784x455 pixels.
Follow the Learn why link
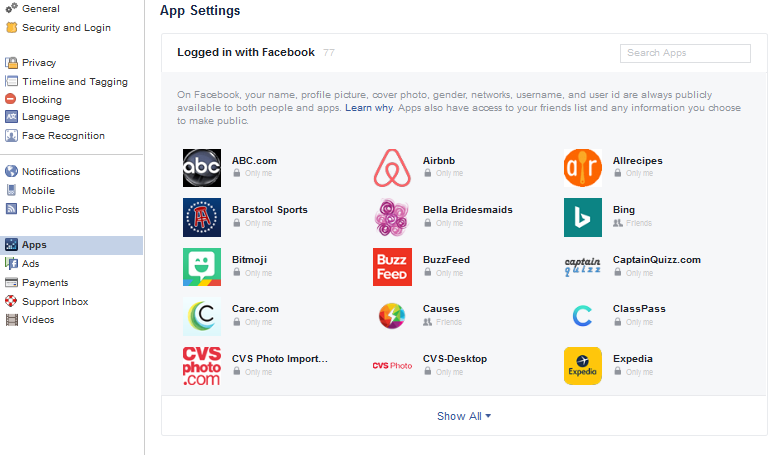click(369, 108)
